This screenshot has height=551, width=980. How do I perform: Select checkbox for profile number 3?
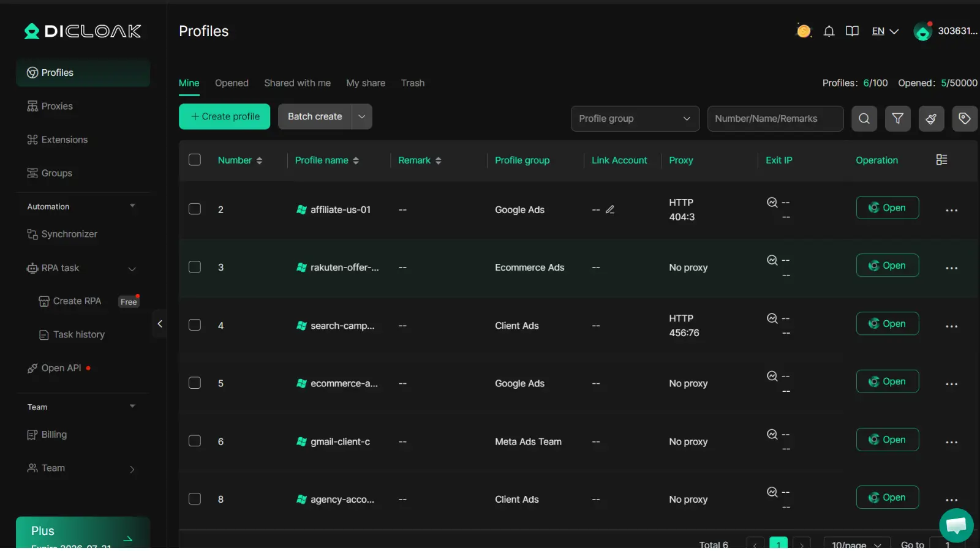point(195,267)
